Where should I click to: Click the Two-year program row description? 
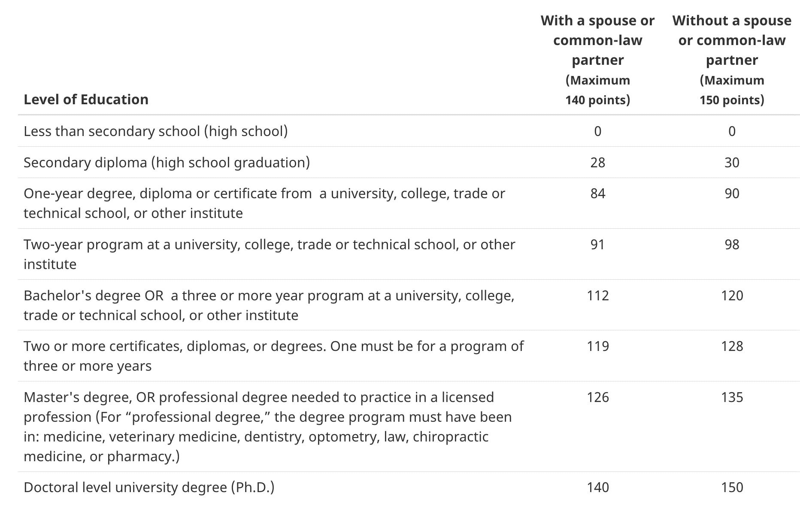[x=270, y=254]
